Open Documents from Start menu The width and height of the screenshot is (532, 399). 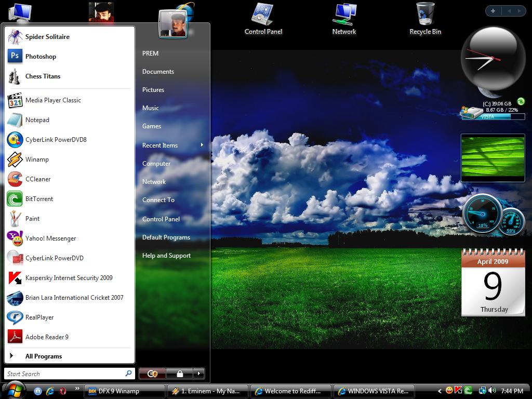click(158, 72)
